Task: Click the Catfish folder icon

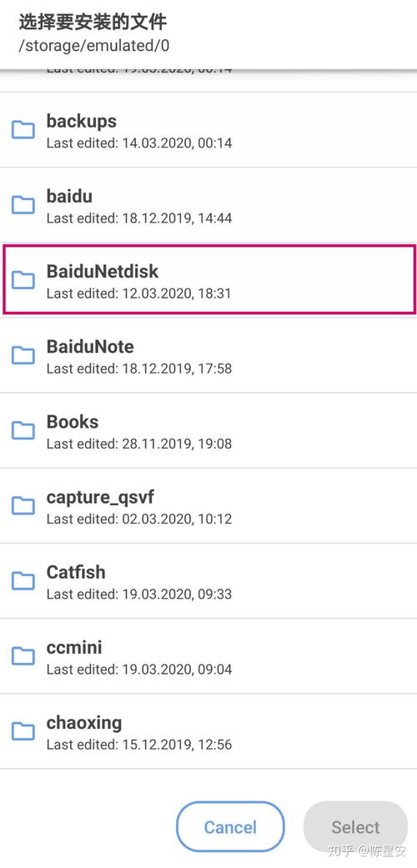Action: (x=23, y=581)
